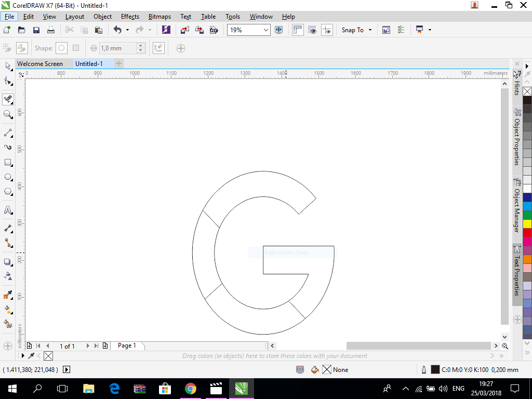Open Hints docker tab
The height and width of the screenshot is (399, 532).
pyautogui.click(x=517, y=83)
